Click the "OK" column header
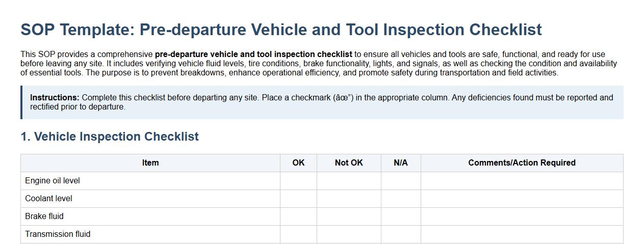Screen dimensions: 644x244 coord(298,163)
